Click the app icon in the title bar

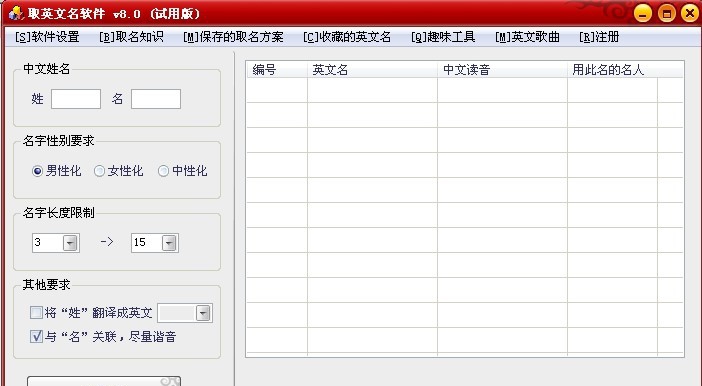[16, 13]
